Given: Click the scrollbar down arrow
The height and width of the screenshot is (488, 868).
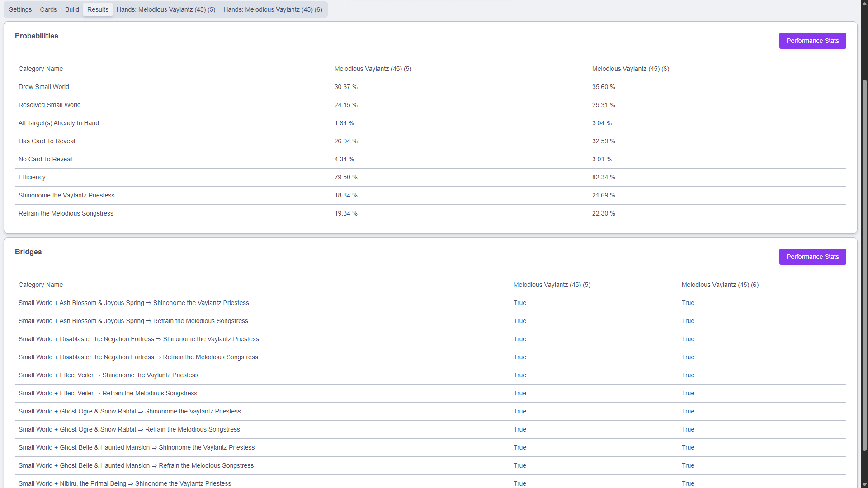Looking at the screenshot, I should pos(864,484).
